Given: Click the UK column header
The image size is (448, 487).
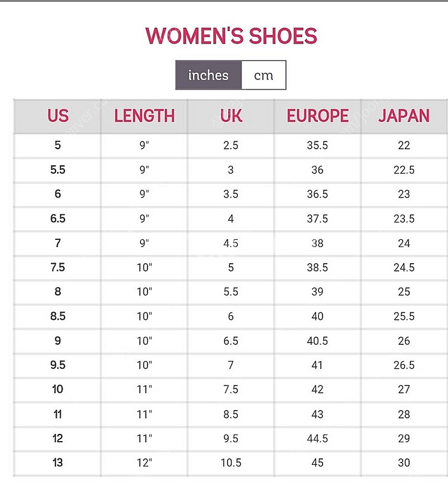Looking at the screenshot, I should click(x=231, y=116).
